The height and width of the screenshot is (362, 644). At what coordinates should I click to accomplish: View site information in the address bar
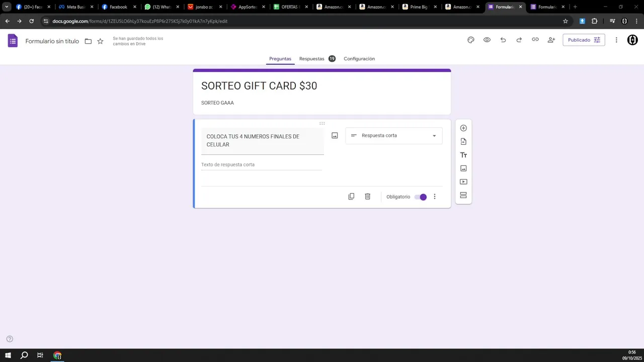tap(46, 21)
